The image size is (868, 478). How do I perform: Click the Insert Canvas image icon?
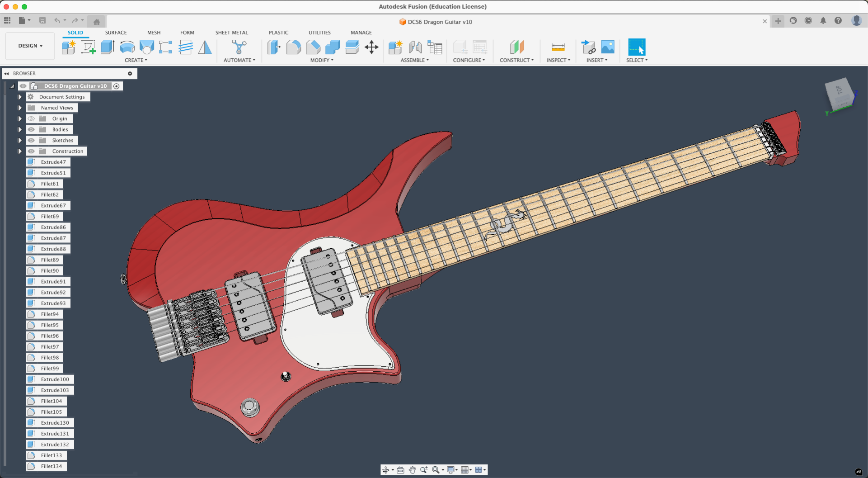608,47
